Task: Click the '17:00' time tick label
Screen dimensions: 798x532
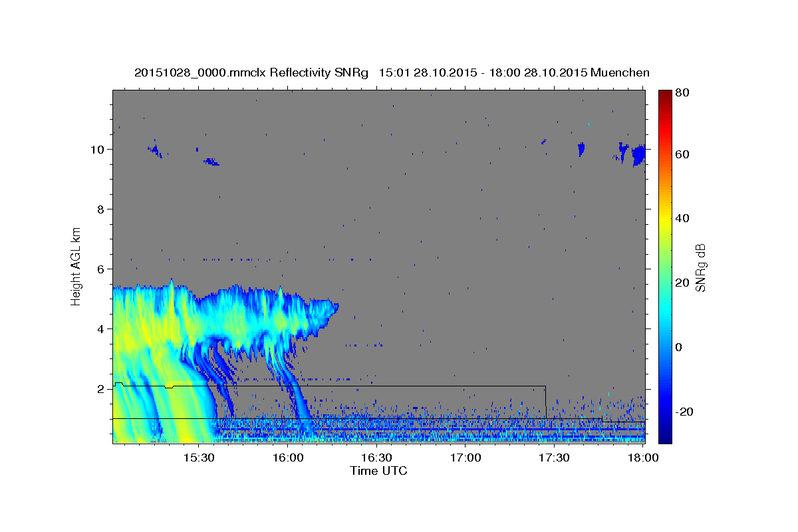Action: [465, 458]
